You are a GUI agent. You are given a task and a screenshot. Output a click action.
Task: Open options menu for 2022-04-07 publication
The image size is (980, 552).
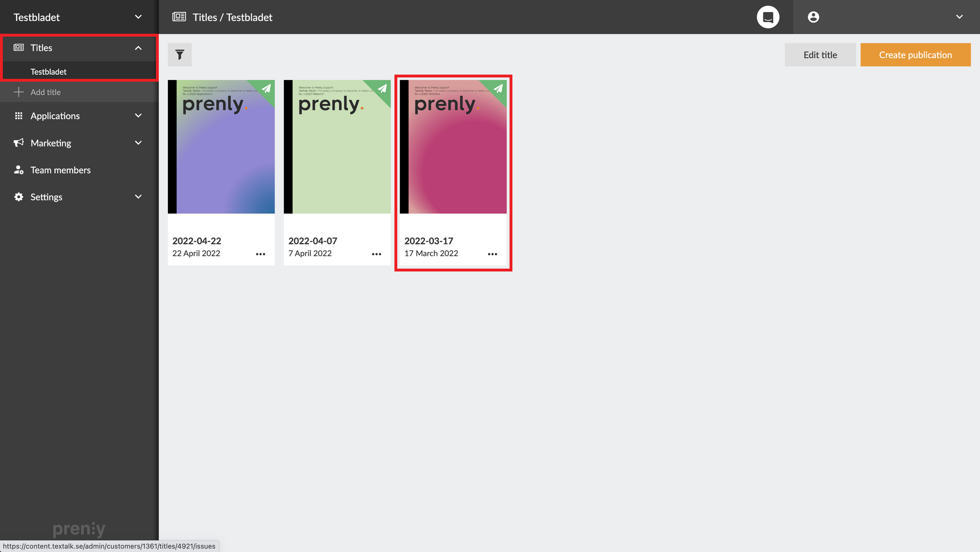377,254
